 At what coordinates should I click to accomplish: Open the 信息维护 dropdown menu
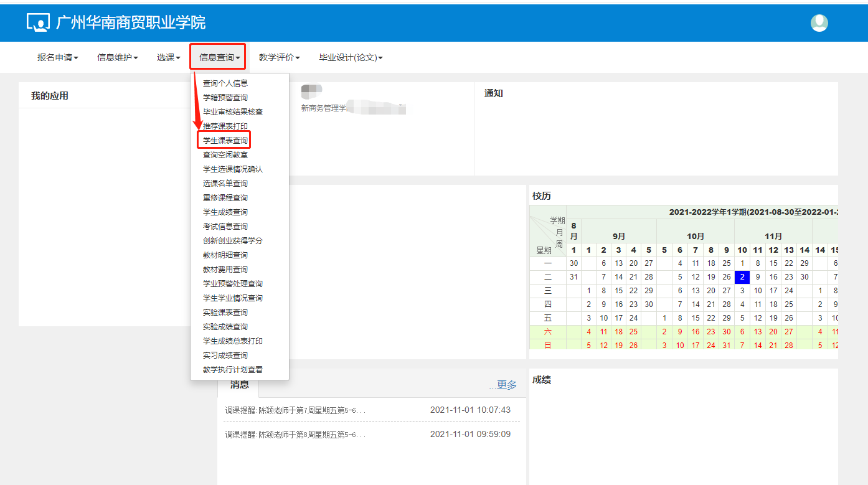pos(117,57)
